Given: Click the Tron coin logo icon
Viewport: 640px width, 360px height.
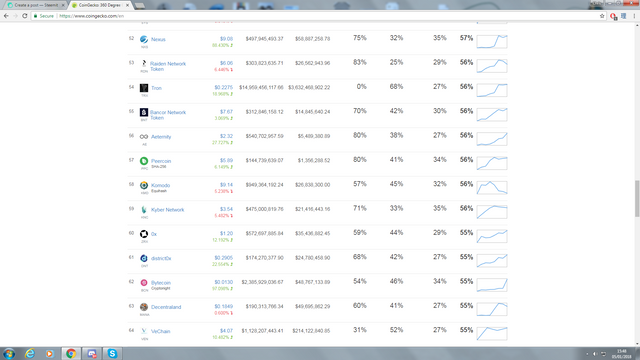Looking at the screenshot, I should tap(144, 88).
